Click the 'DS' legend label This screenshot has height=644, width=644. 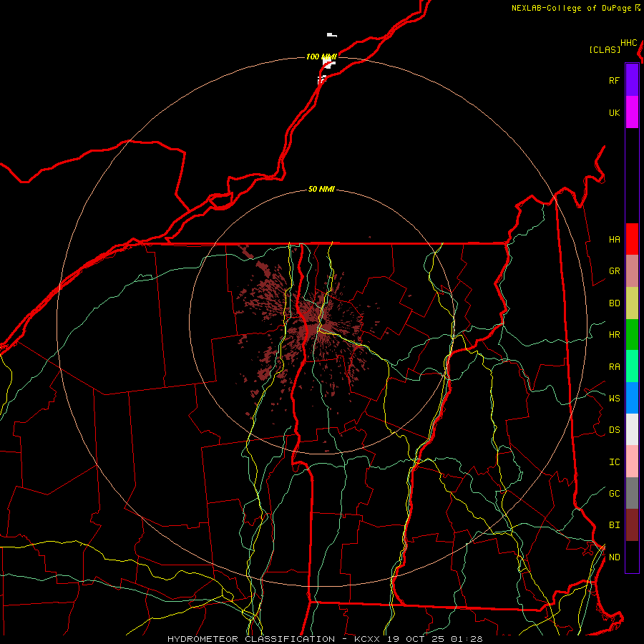pyautogui.click(x=614, y=429)
